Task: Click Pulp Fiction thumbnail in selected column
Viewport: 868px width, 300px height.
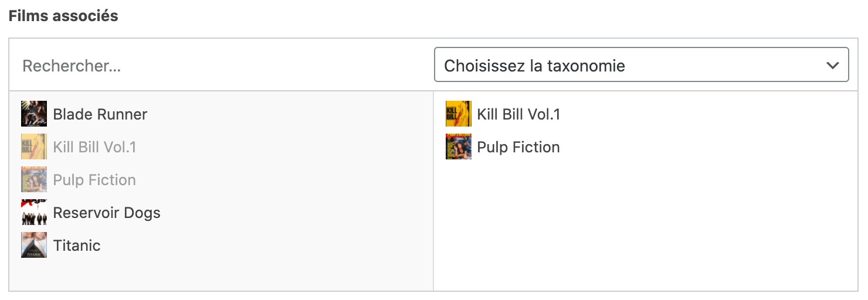Action: pos(458,146)
